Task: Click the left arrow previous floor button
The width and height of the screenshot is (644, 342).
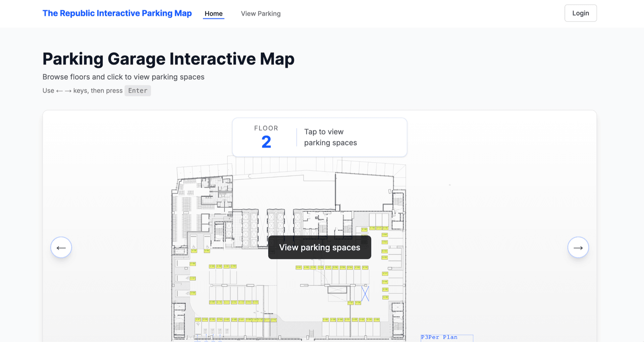Action: pos(61,247)
